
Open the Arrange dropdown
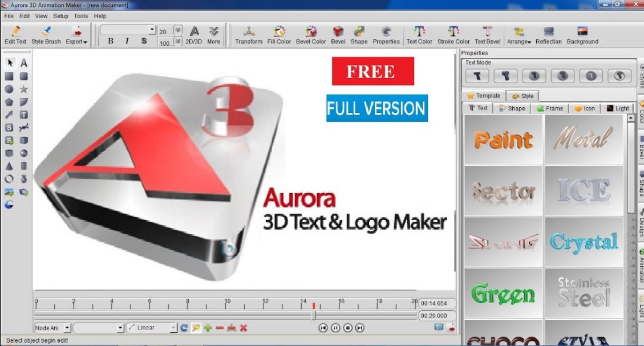pos(519,35)
